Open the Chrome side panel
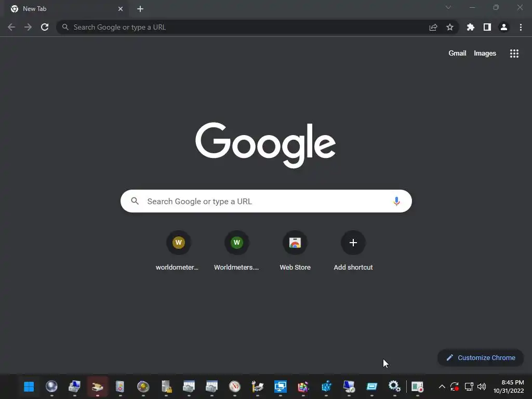The width and height of the screenshot is (532, 399). pos(487,27)
